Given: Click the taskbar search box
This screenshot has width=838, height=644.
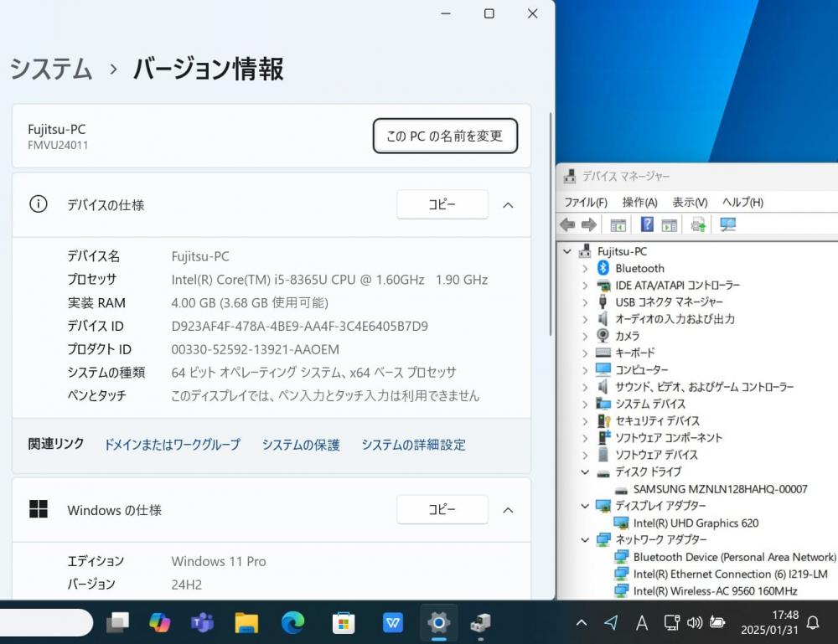Looking at the screenshot, I should click(x=45, y=622).
